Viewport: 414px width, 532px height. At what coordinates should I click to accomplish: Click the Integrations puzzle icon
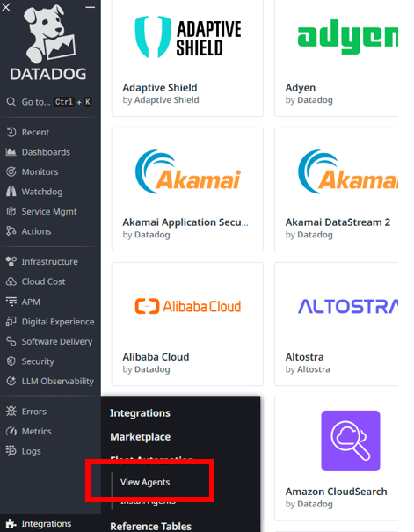[11, 523]
